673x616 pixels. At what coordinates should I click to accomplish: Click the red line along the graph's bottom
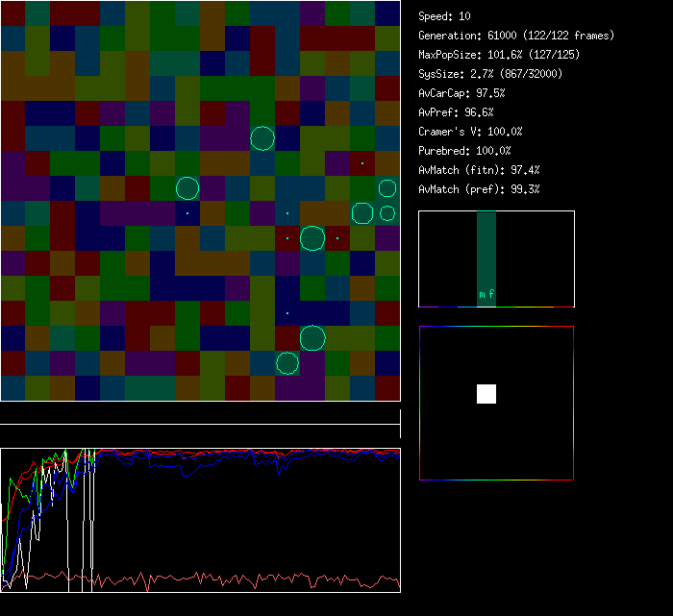(x=240, y=579)
